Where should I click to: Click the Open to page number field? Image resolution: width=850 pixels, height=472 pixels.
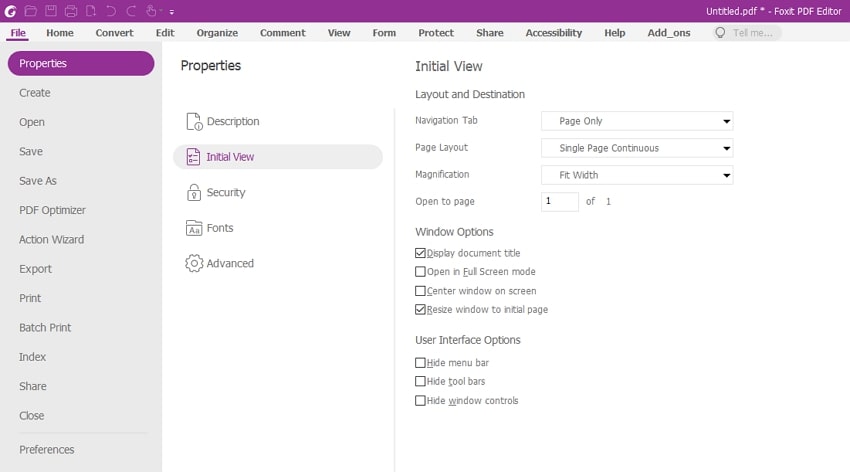pyautogui.click(x=559, y=201)
